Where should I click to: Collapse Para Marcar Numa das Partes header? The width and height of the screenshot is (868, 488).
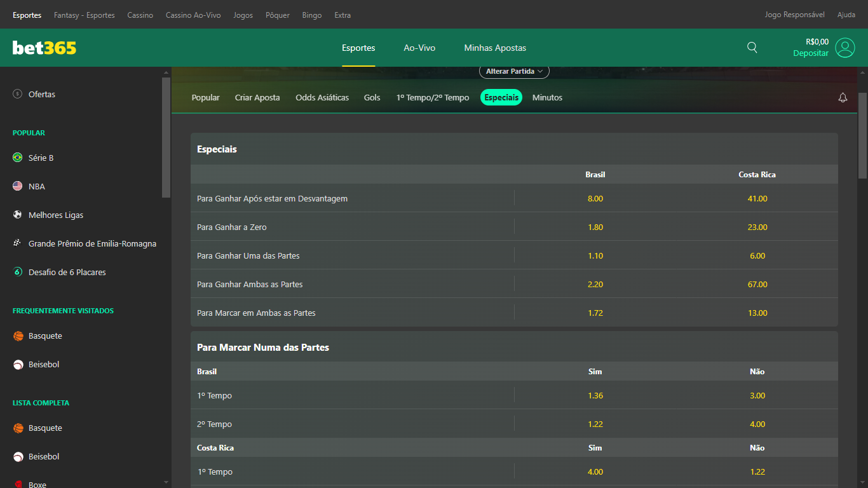click(514, 347)
